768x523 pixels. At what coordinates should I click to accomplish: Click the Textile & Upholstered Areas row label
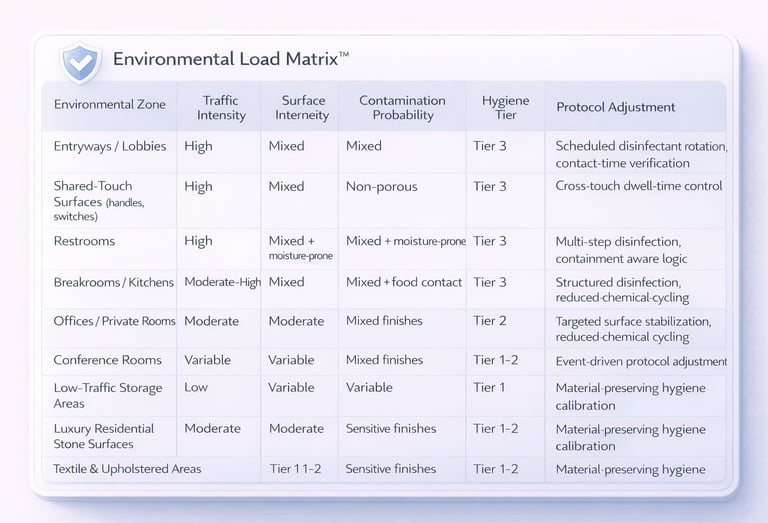(127, 469)
